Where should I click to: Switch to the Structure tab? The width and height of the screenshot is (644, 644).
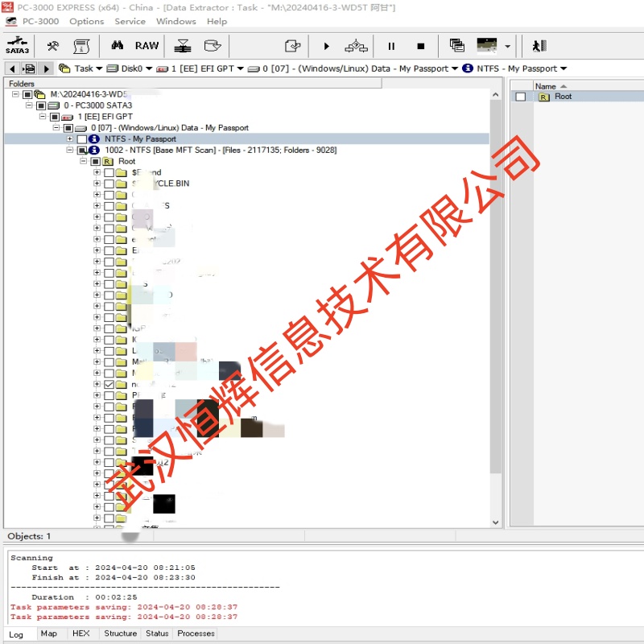(x=120, y=634)
